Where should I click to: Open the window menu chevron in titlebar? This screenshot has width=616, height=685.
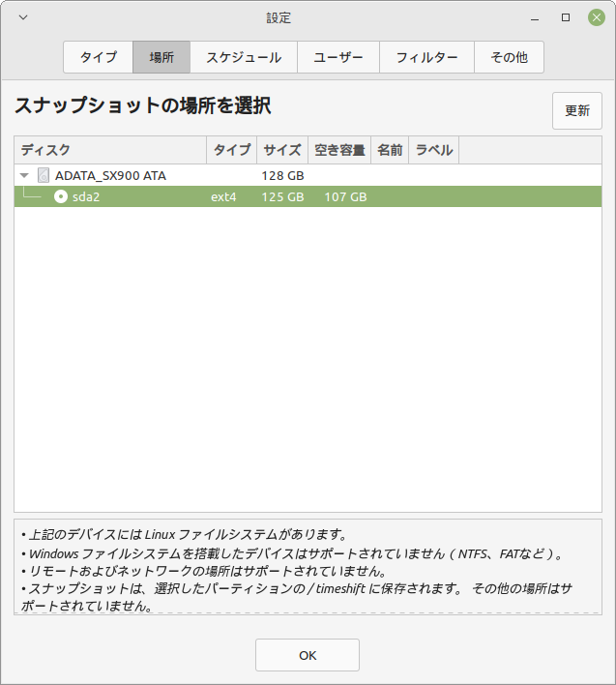pos(23,17)
